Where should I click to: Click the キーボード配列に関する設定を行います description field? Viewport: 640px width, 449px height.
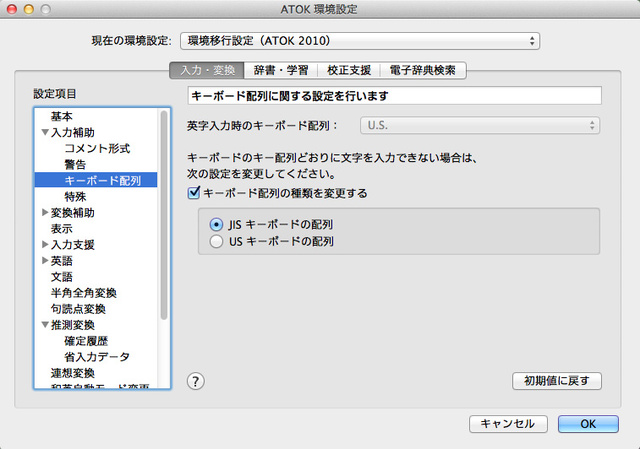click(394, 96)
